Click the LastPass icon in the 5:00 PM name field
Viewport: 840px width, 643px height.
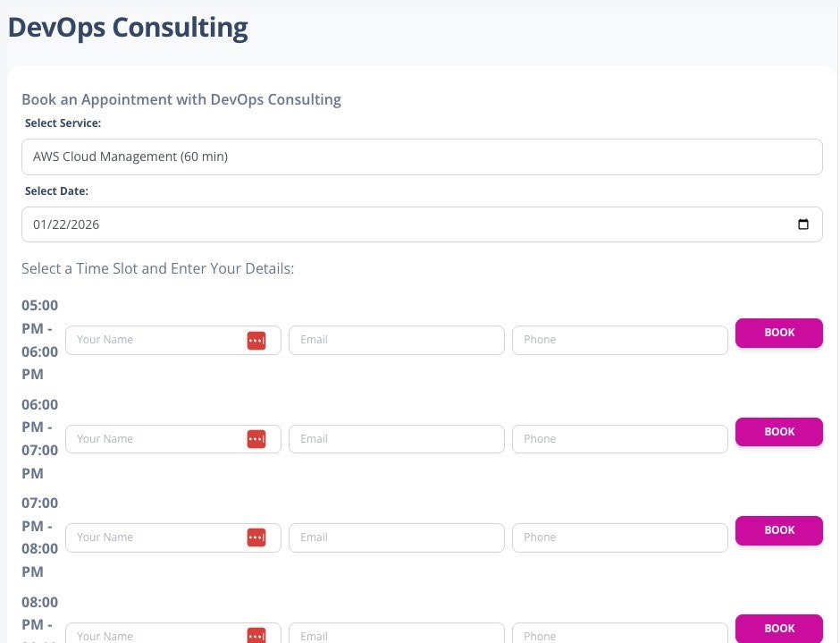[x=256, y=340]
